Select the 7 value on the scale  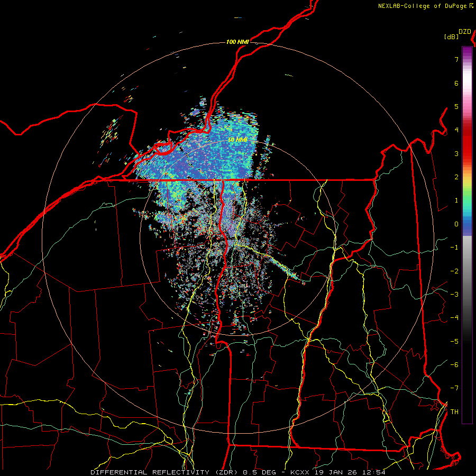click(x=456, y=59)
